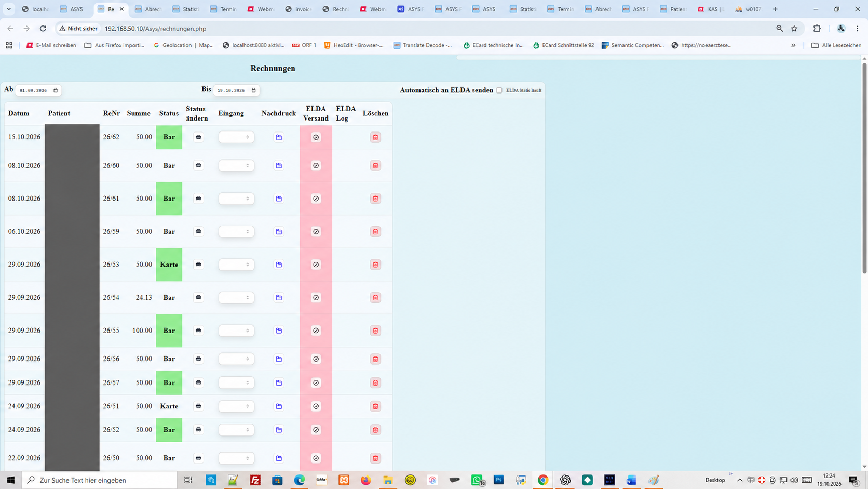
Task: Open Windows Start menu
Action: tap(11, 480)
